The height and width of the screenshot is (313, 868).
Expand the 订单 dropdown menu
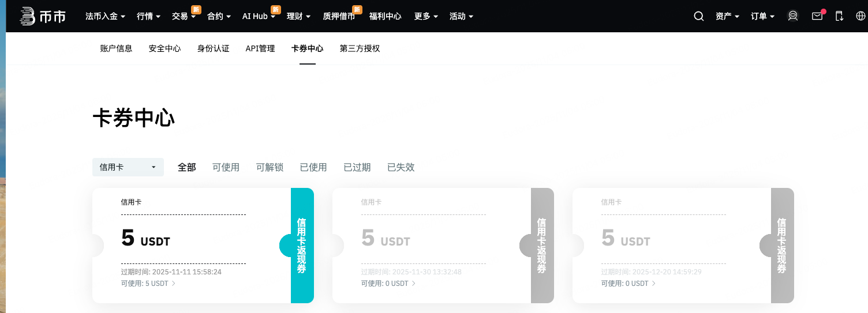[762, 16]
